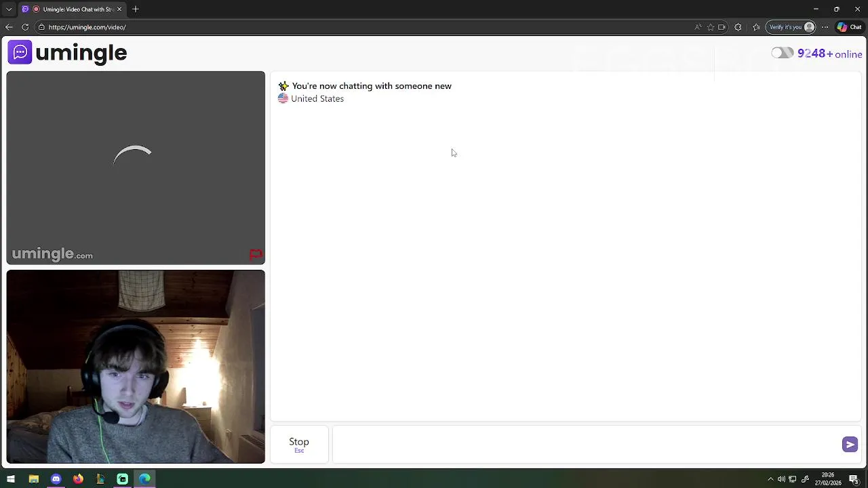This screenshot has height=488, width=868.
Task: Open the browser Extensions puzzle icon
Action: [738, 27]
